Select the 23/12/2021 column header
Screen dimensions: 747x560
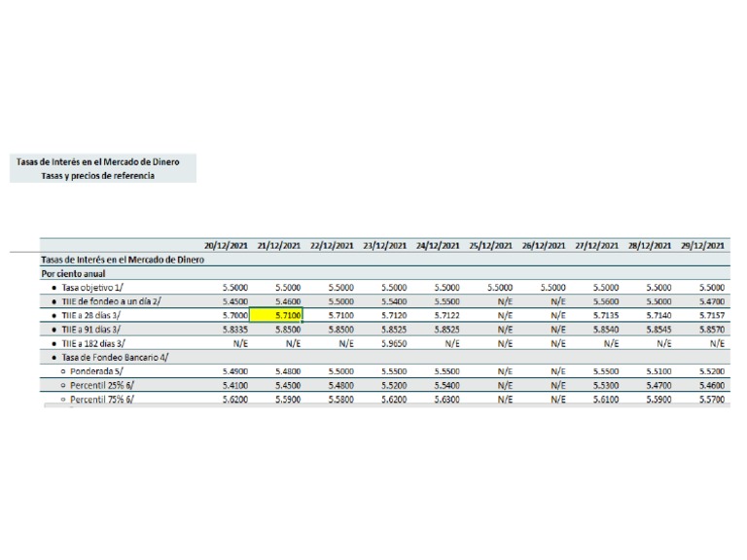(384, 246)
